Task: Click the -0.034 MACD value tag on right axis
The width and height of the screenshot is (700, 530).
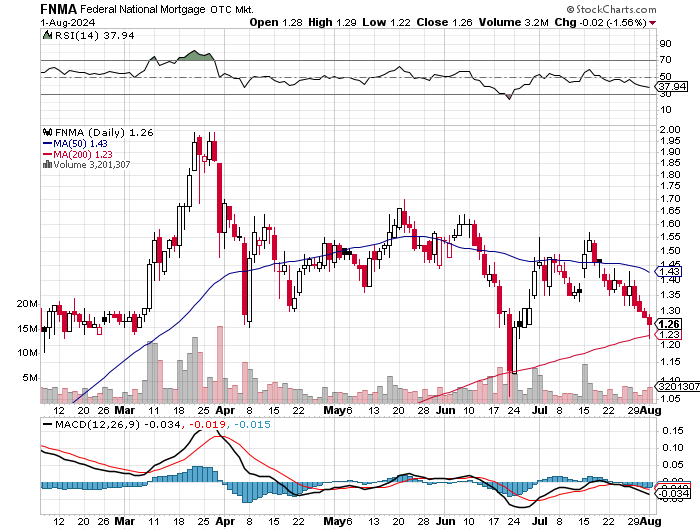Action: [672, 493]
